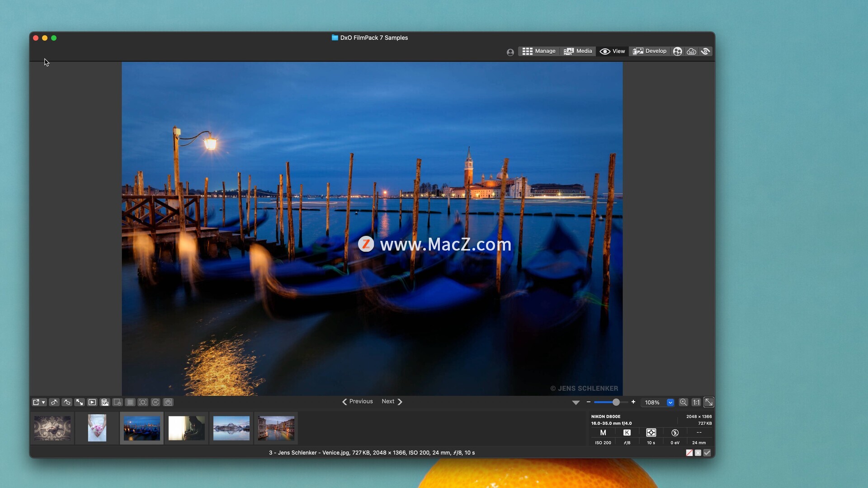The width and height of the screenshot is (868, 488).
Task: Click the metering mode icon
Action: click(x=651, y=433)
